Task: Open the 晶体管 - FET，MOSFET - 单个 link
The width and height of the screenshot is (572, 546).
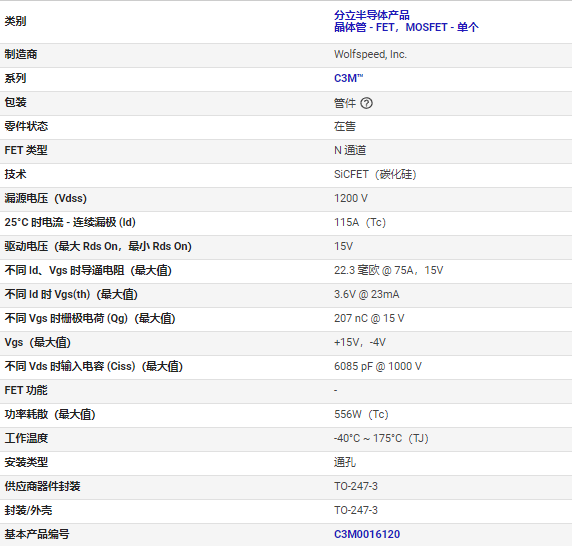Action: (406, 27)
